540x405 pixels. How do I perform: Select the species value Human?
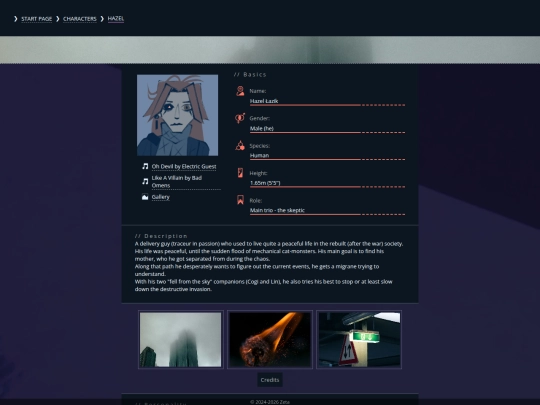[x=259, y=155]
